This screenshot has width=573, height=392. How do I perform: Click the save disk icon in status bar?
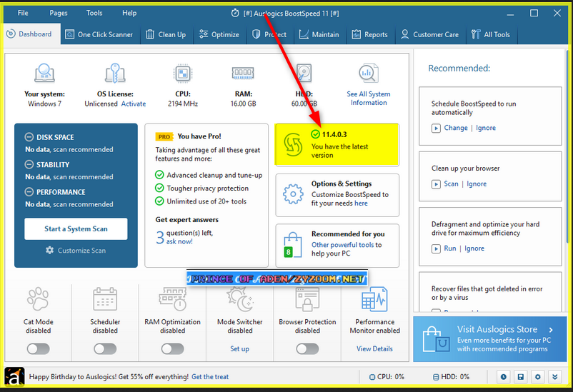pos(521,377)
